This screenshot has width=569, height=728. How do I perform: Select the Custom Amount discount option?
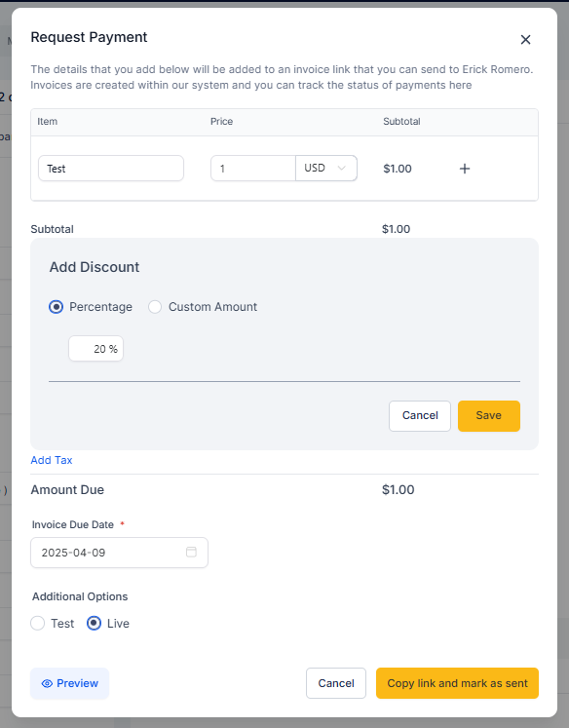[155, 307]
